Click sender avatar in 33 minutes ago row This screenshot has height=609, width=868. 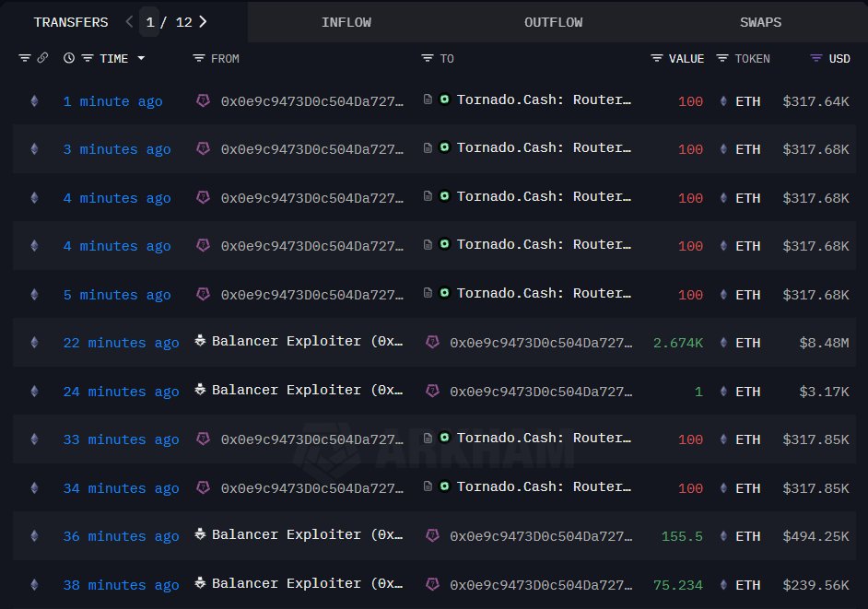point(203,439)
